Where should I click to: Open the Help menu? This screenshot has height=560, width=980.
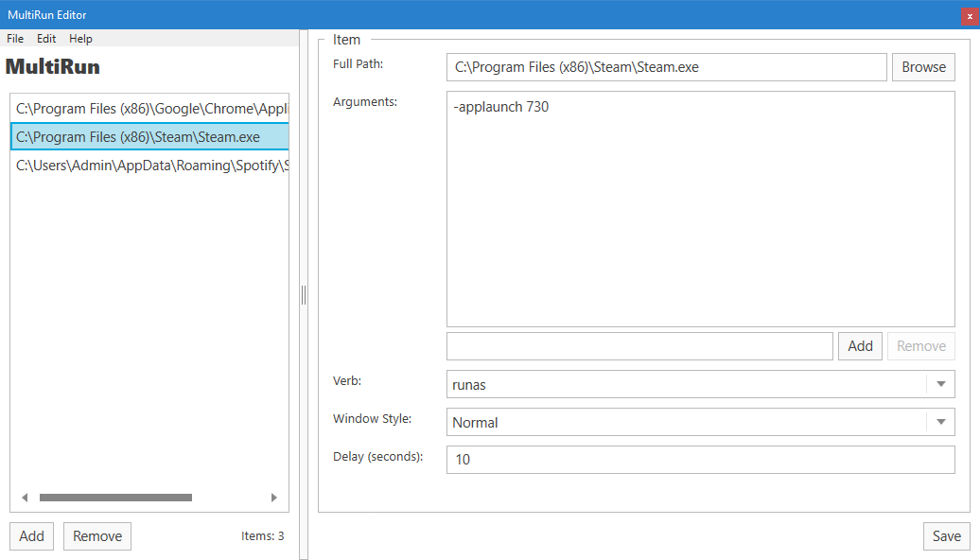pyautogui.click(x=80, y=39)
